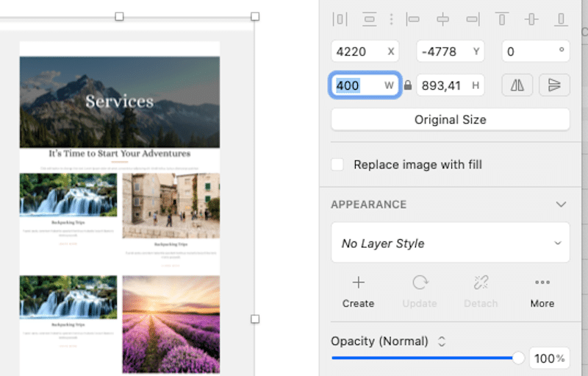Flip layer horizontally

point(517,85)
